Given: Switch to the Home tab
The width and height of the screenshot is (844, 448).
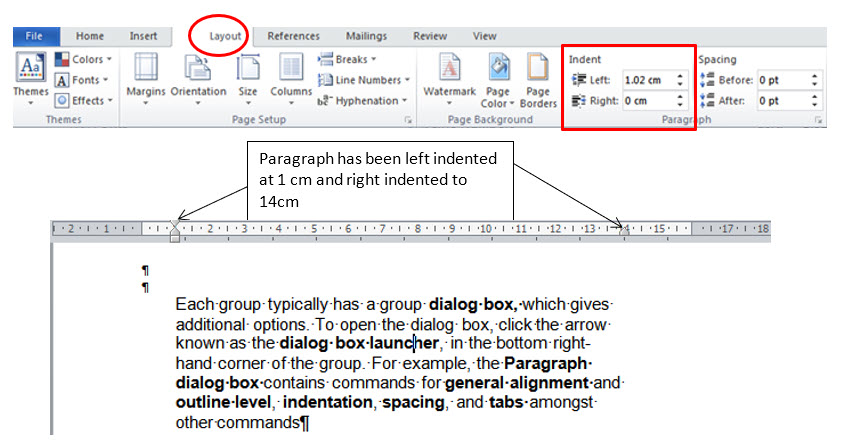Looking at the screenshot, I should pos(89,36).
